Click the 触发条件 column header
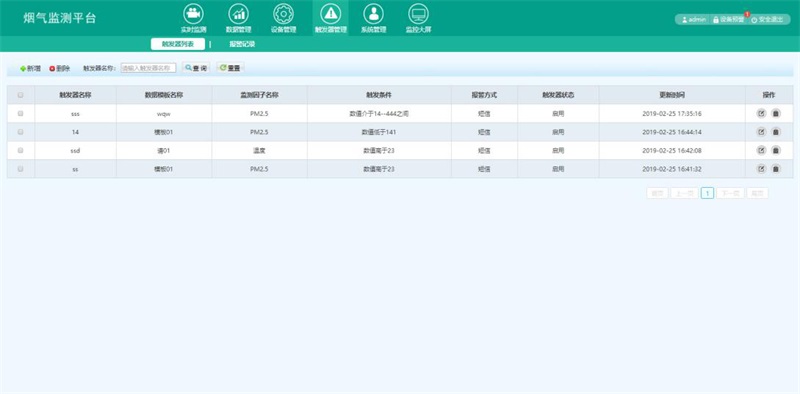This screenshot has height=394, width=800. pos(379,95)
